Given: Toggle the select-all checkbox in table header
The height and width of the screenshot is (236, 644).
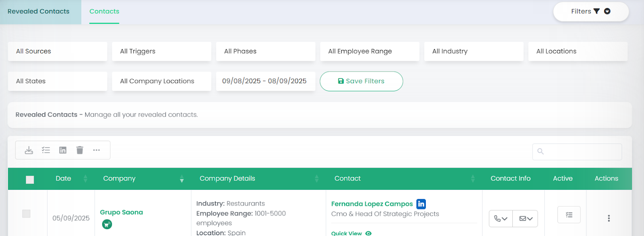Looking at the screenshot, I should pos(30,180).
